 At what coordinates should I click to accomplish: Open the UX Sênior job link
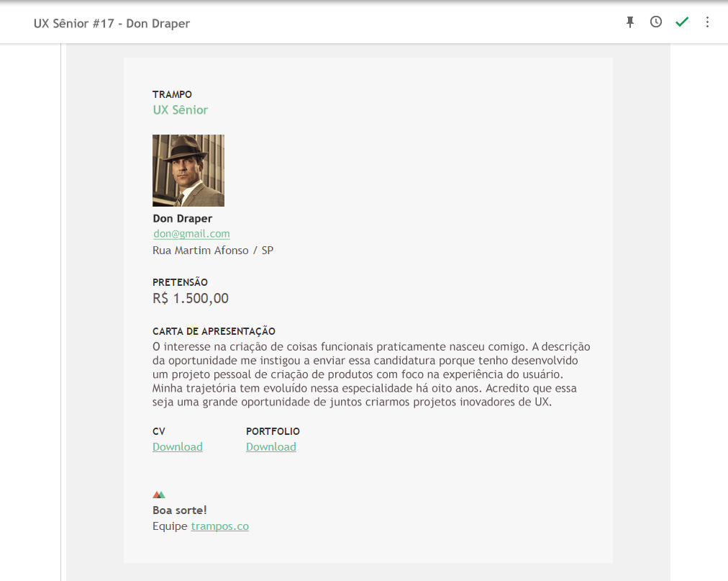tap(180, 110)
